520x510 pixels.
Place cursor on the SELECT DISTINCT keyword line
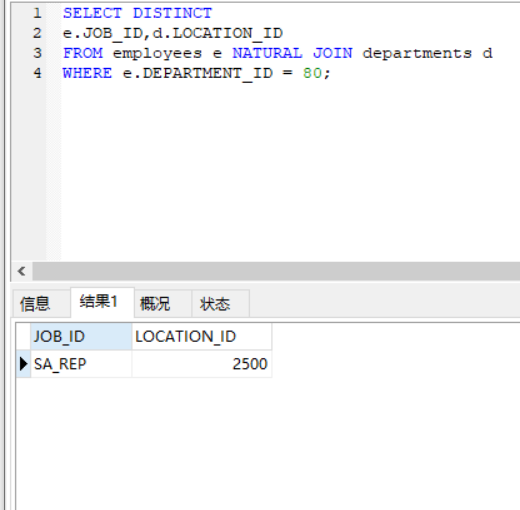[x=137, y=13]
